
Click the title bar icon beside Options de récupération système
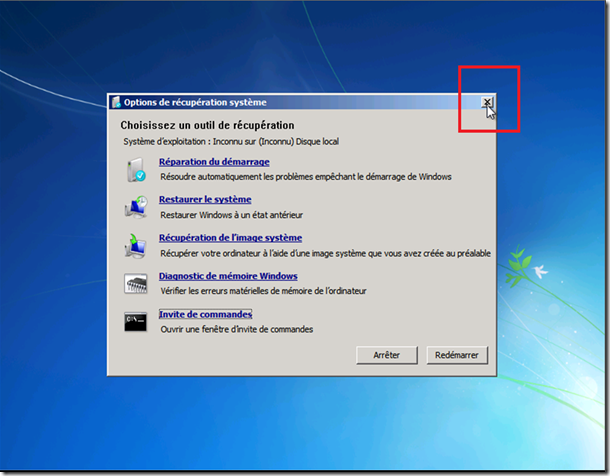pos(116,102)
